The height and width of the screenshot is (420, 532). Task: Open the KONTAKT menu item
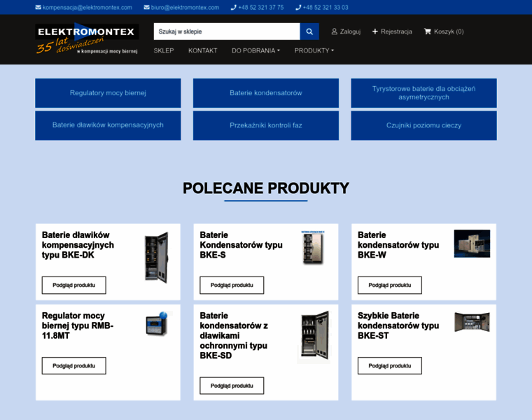(202, 50)
